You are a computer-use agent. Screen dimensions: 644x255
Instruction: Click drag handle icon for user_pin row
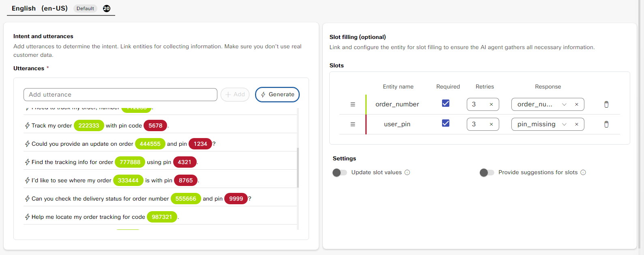353,124
